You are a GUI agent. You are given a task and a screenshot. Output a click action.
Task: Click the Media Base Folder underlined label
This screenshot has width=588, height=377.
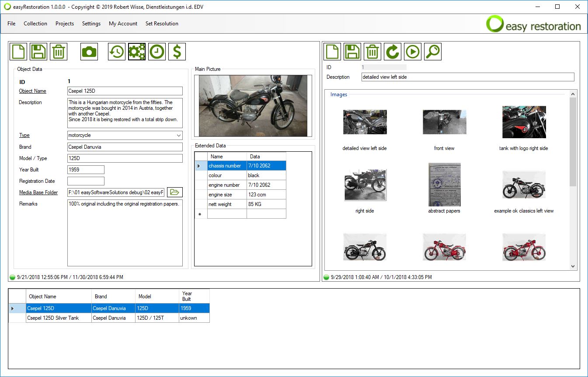click(38, 192)
